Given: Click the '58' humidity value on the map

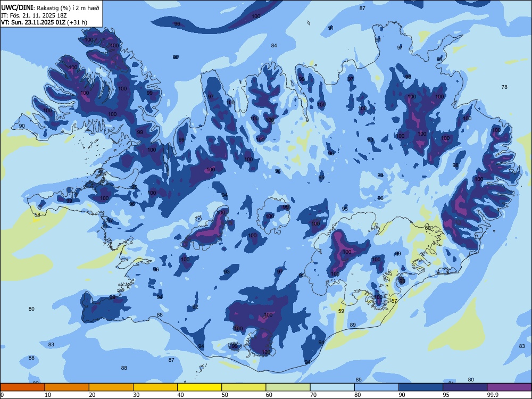Looking at the screenshot, I should click(x=37, y=215).
